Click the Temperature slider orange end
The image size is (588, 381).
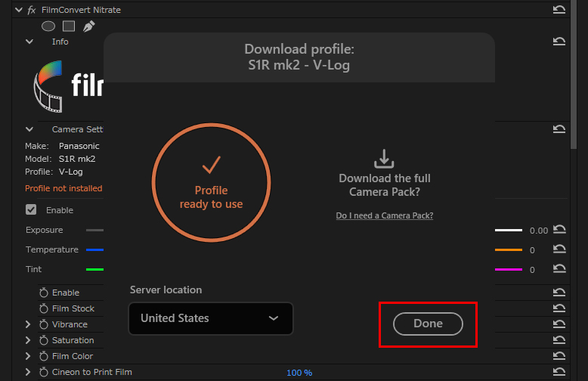[x=509, y=249]
